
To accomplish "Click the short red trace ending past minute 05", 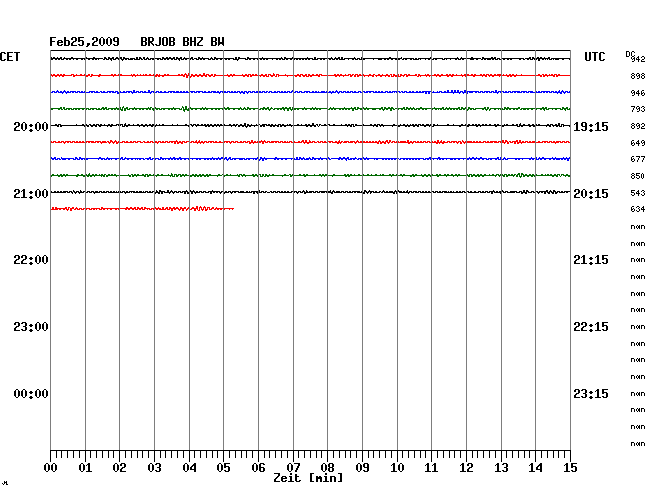I will point(142,208).
